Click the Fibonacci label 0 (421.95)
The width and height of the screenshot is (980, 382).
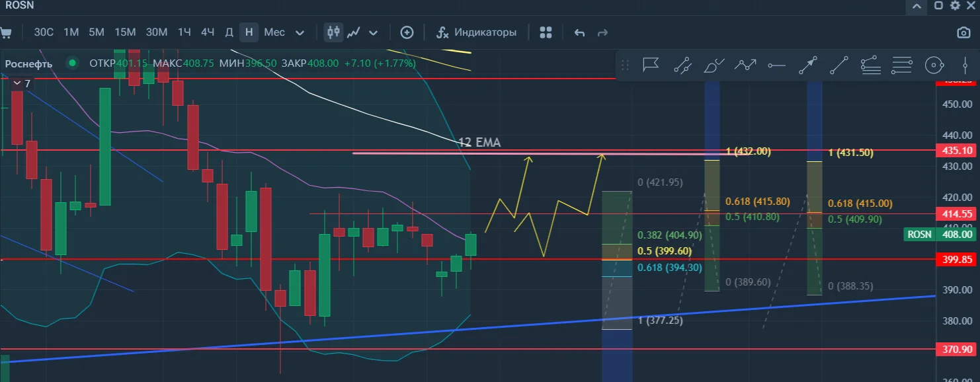(660, 182)
